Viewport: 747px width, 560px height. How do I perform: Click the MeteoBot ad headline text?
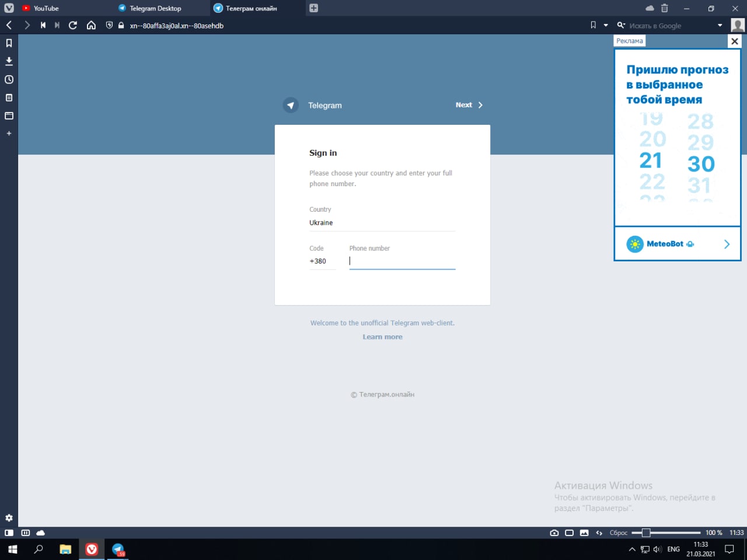(678, 85)
